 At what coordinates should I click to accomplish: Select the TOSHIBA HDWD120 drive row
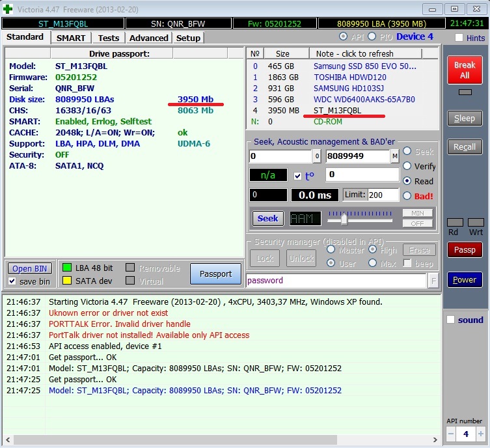pyautogui.click(x=342, y=77)
